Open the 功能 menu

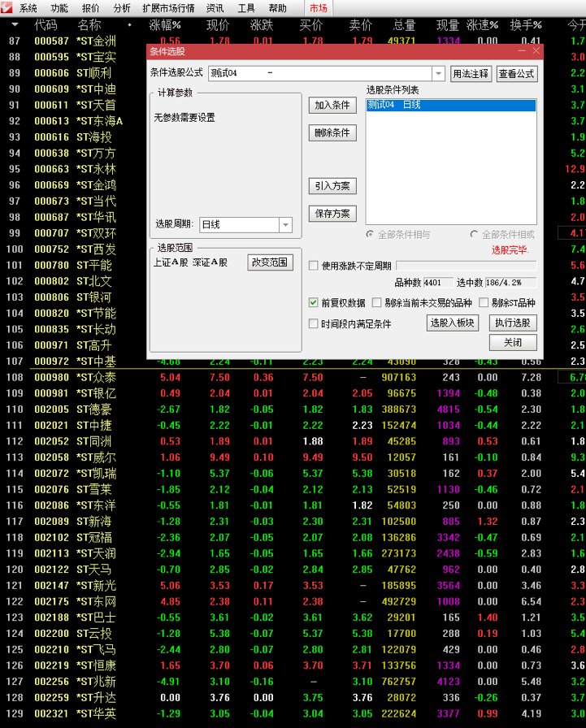click(x=59, y=8)
